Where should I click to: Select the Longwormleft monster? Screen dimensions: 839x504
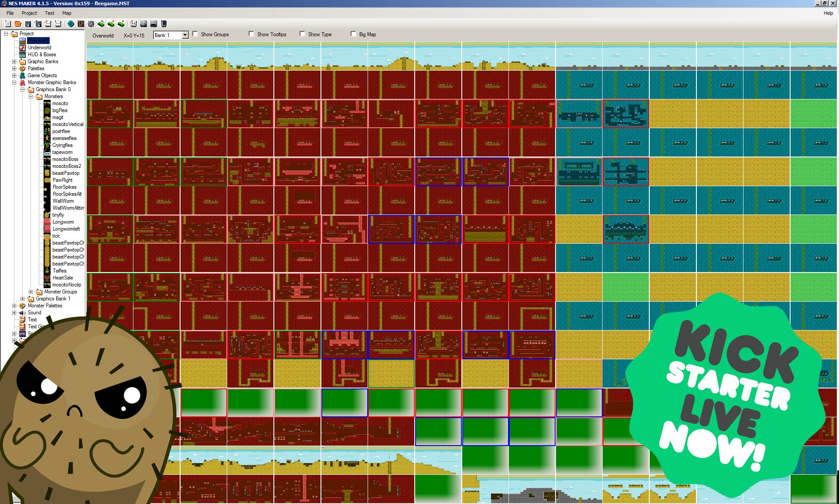(x=66, y=229)
